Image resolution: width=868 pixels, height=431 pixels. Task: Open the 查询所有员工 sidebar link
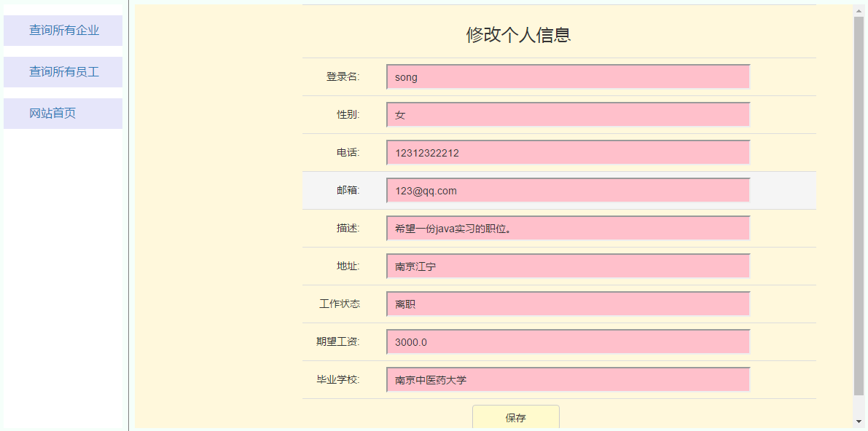point(63,72)
